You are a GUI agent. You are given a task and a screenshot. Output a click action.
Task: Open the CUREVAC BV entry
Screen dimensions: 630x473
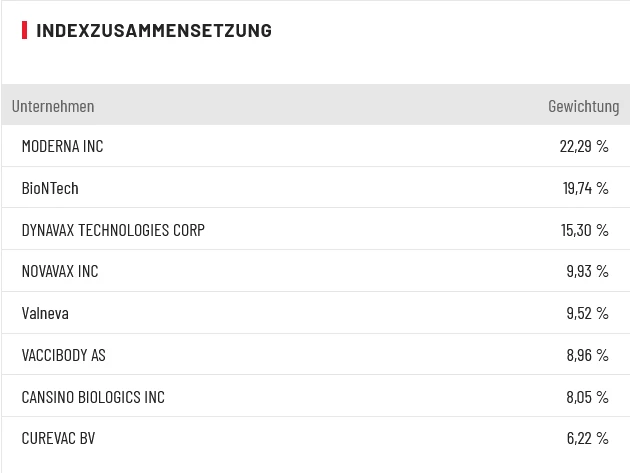coord(58,438)
